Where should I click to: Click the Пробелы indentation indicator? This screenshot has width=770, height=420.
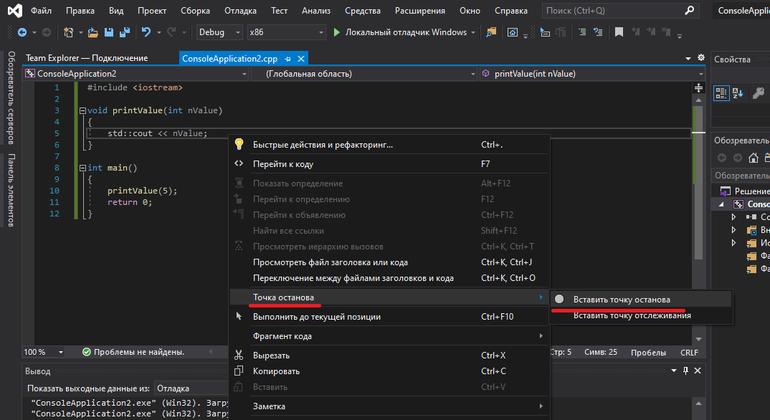tap(648, 352)
